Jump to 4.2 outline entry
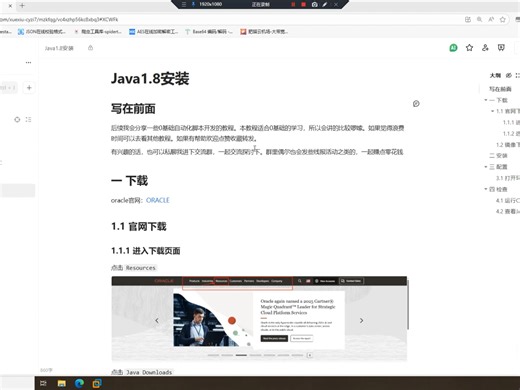This screenshot has height=390, width=520. pyautogui.click(x=508, y=211)
